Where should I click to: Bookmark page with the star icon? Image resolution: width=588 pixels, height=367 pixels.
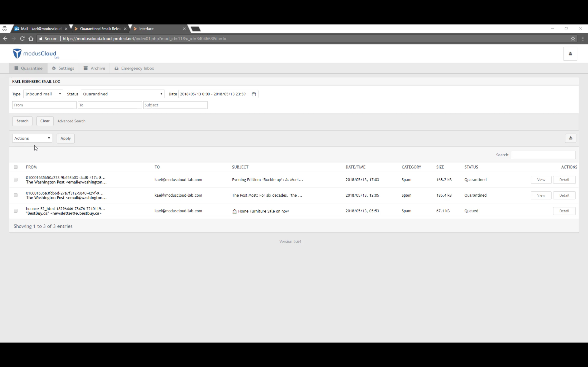573,39
